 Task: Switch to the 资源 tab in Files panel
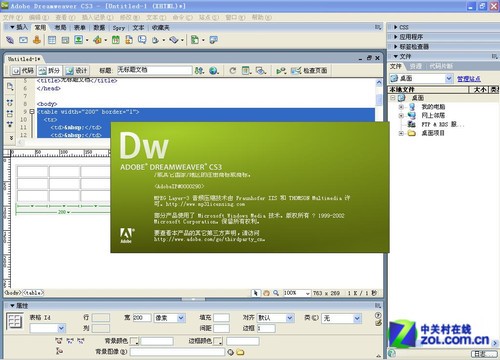(415, 66)
